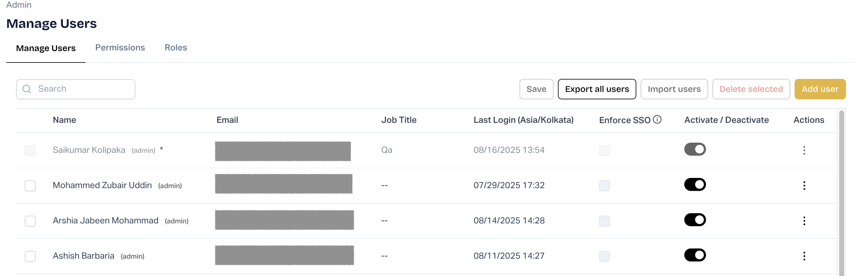Click the user table vertical scrollbar

pyautogui.click(x=841, y=192)
